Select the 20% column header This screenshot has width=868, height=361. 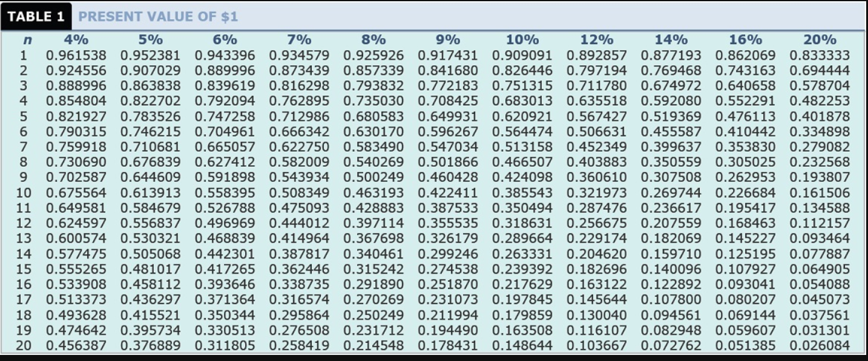(820, 40)
